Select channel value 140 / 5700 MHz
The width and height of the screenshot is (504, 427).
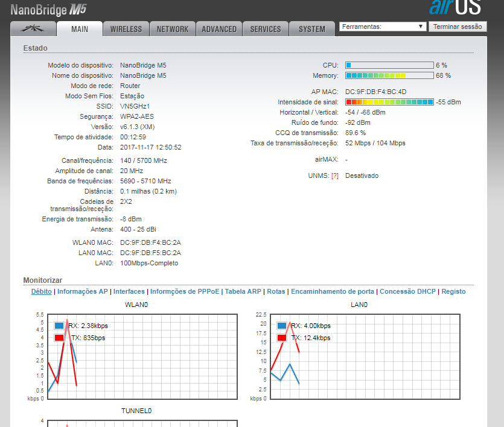[x=144, y=160]
